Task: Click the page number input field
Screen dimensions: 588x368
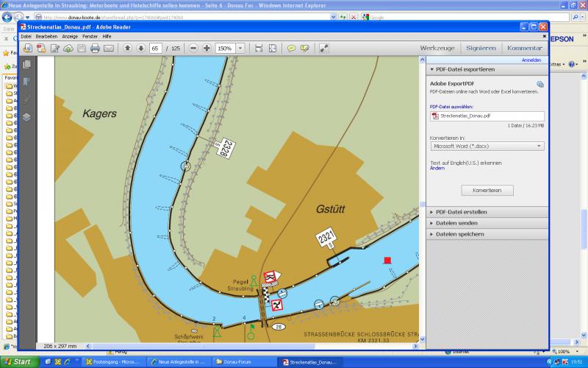Action: [156, 48]
